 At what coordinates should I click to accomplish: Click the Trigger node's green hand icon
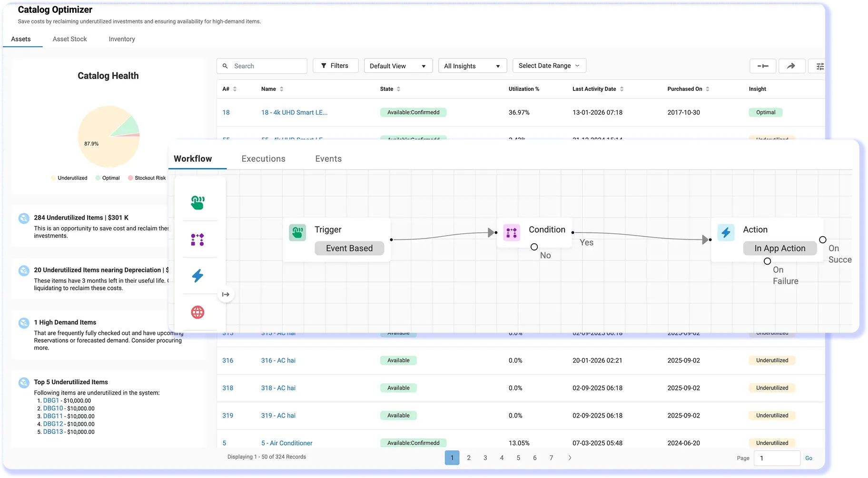pyautogui.click(x=297, y=233)
